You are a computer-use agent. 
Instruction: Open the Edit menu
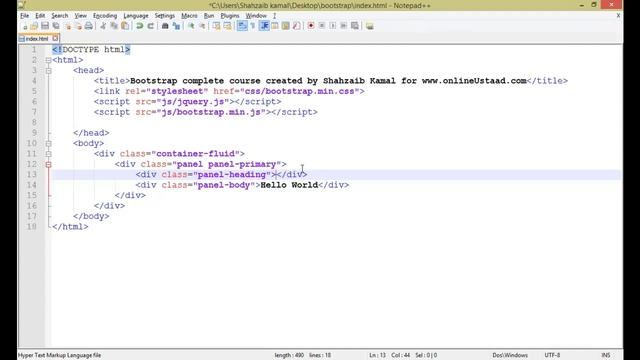coord(40,16)
